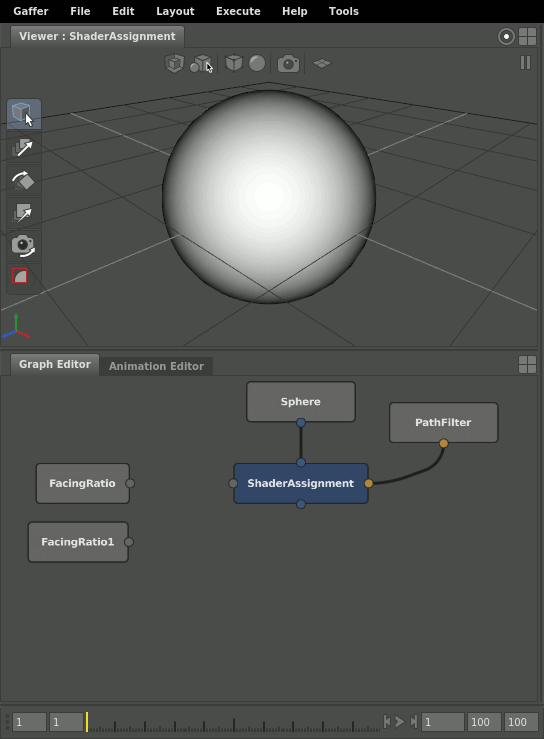Open the Viewer panel layout grid menu
This screenshot has height=739, width=544.
pyautogui.click(x=528, y=36)
